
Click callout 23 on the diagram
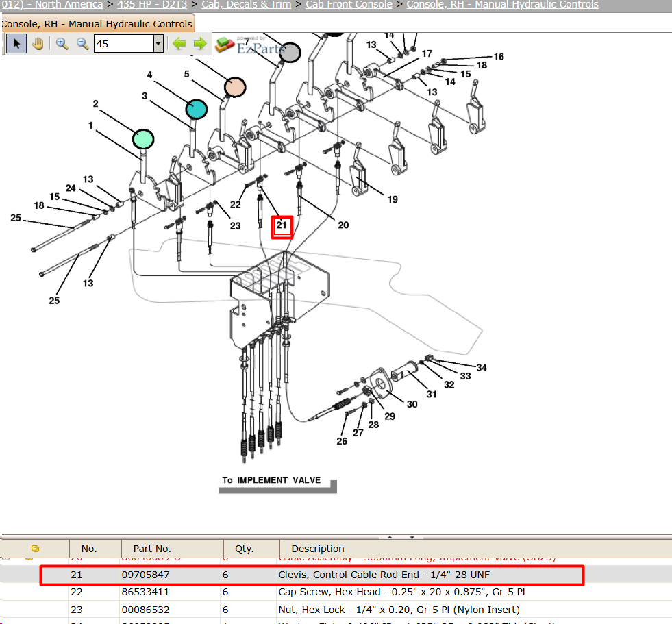[x=235, y=226]
